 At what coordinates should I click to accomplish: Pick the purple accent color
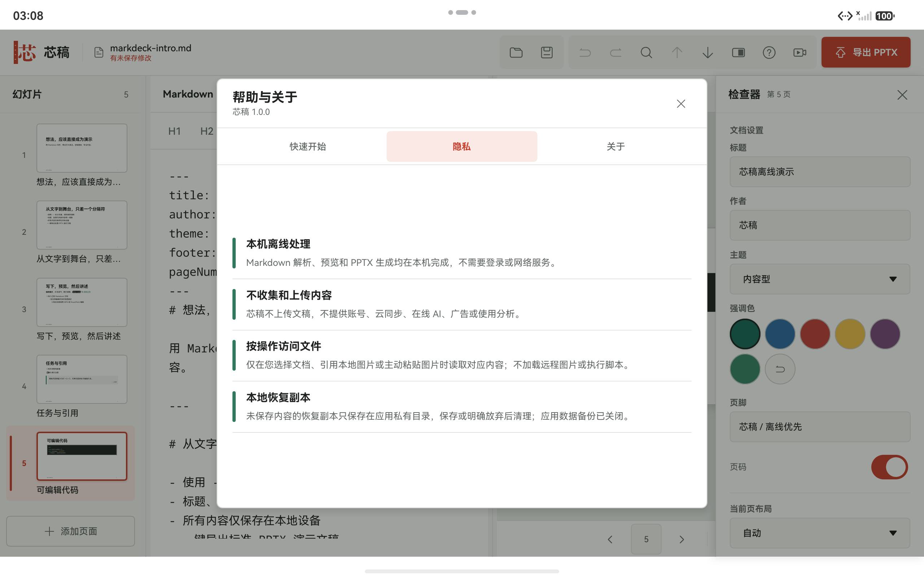tap(885, 334)
